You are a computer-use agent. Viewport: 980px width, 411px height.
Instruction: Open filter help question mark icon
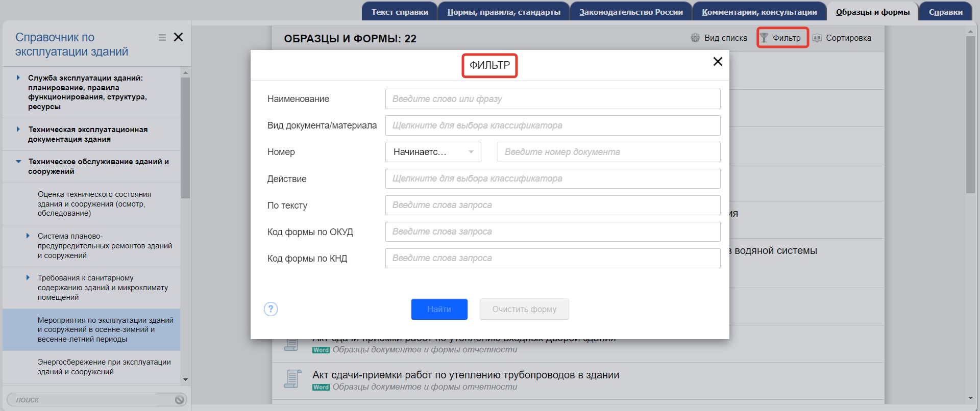coord(271,309)
